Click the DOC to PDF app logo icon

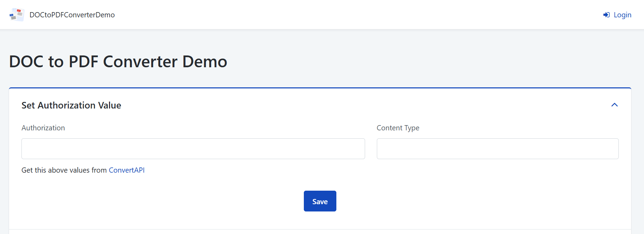click(x=17, y=15)
